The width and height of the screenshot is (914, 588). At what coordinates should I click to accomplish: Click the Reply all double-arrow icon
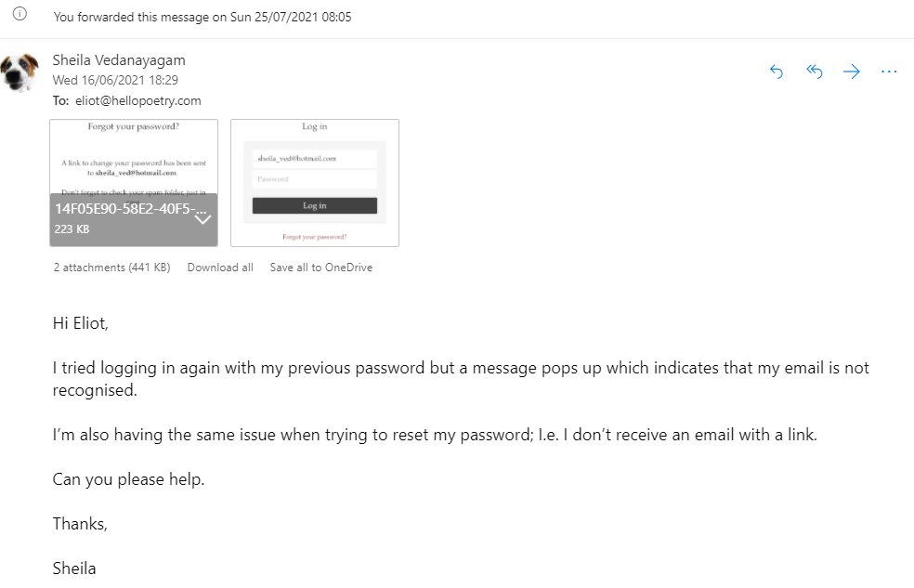click(x=815, y=72)
